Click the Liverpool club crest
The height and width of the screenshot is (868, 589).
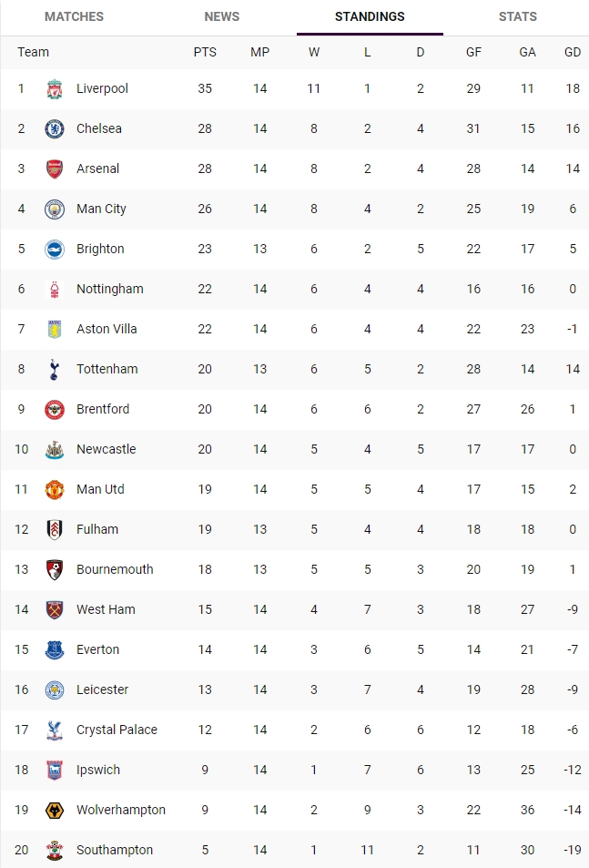click(55, 88)
